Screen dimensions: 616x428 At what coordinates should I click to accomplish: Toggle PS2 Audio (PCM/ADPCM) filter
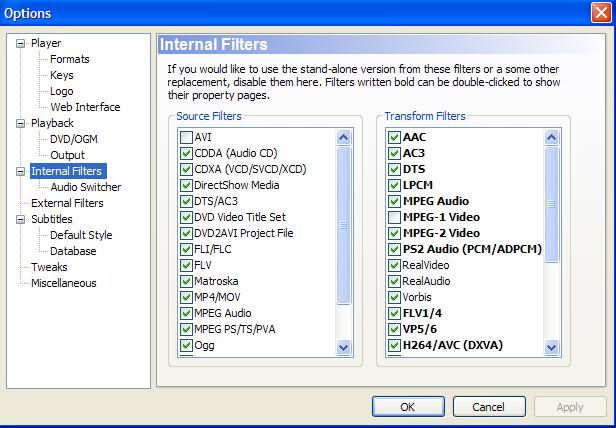[x=394, y=249]
